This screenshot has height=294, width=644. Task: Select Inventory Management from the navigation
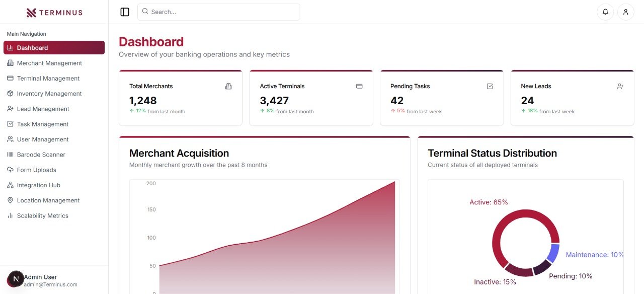pos(49,94)
